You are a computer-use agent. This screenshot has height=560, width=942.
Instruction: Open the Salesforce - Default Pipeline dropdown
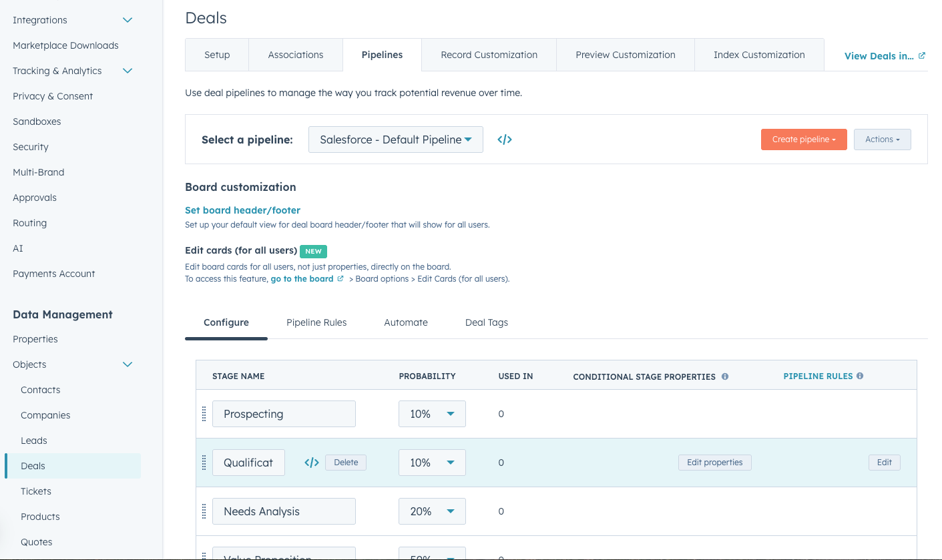[x=396, y=139]
